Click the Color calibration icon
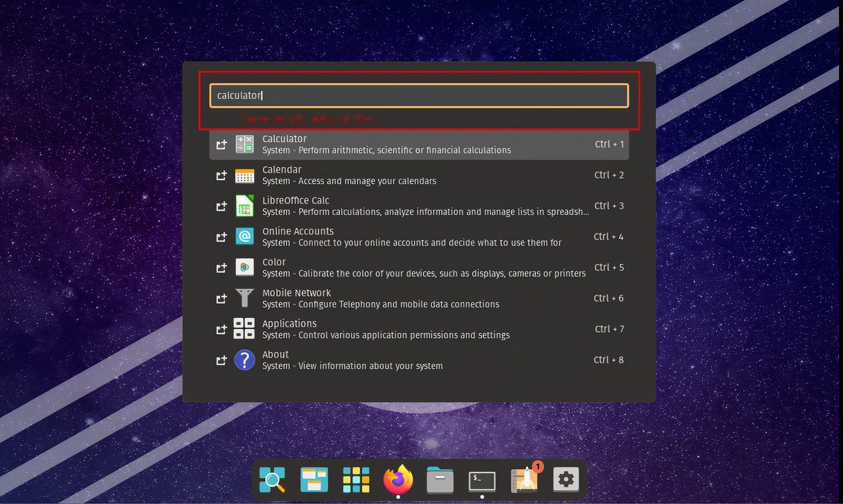This screenshot has width=843, height=504. (x=245, y=267)
